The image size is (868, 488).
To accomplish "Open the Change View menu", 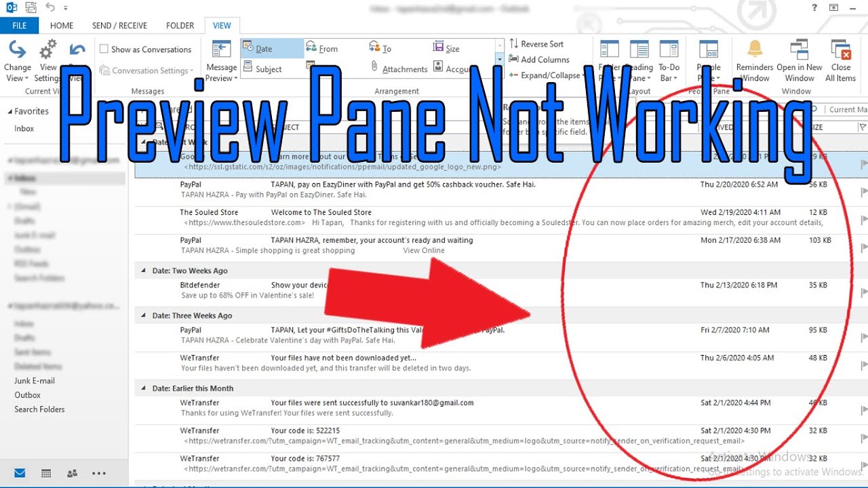I will coord(17,61).
